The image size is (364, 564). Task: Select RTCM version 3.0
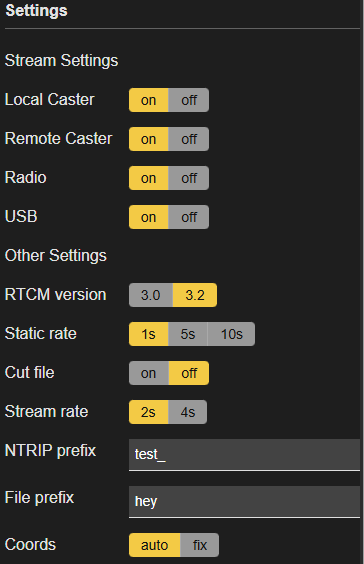pos(151,295)
